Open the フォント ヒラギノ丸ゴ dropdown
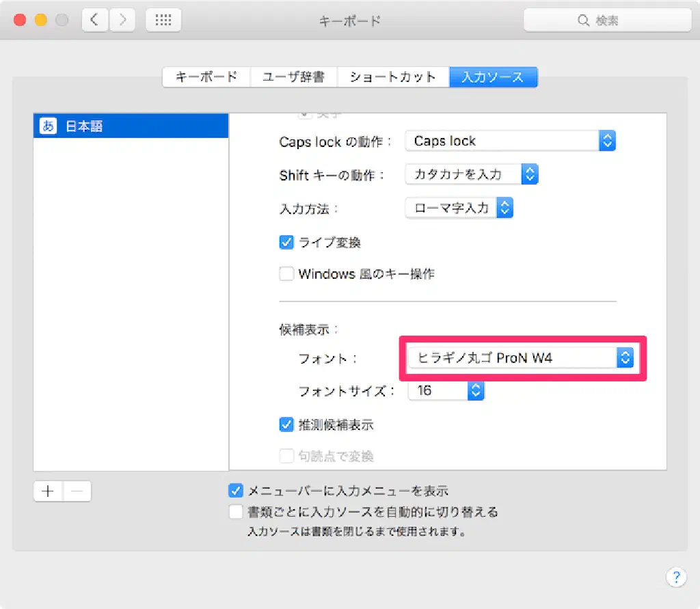The width and height of the screenshot is (700, 609). [x=521, y=357]
